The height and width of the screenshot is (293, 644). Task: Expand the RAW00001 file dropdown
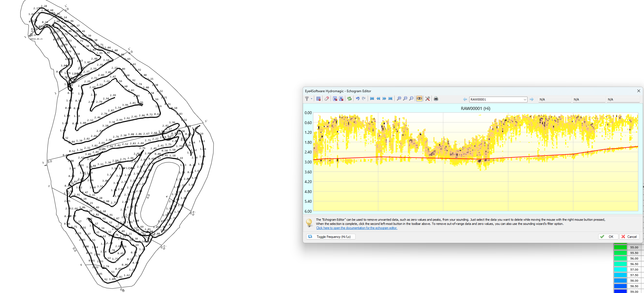pos(525,99)
